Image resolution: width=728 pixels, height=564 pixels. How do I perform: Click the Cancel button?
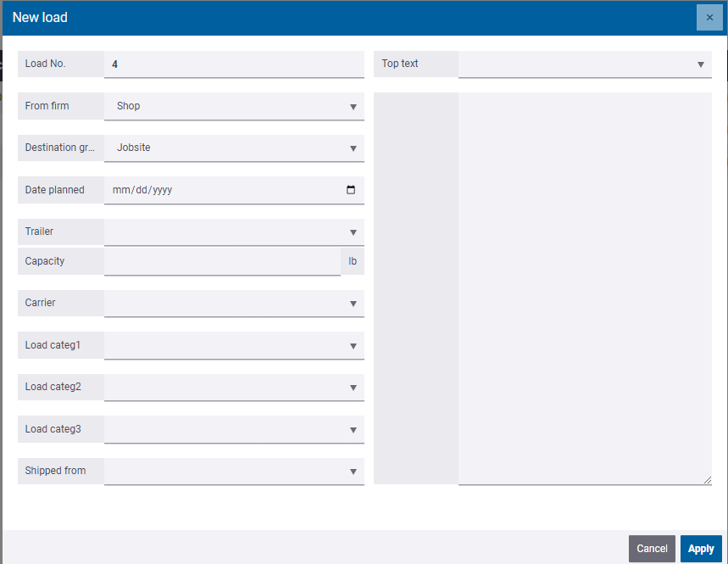[652, 549]
